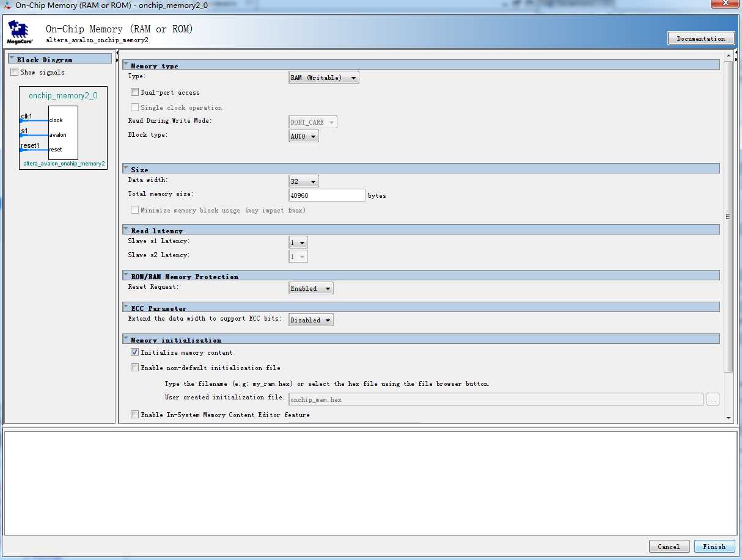Click the initialization file name field
Screen dimensions: 742x560
click(x=496, y=399)
